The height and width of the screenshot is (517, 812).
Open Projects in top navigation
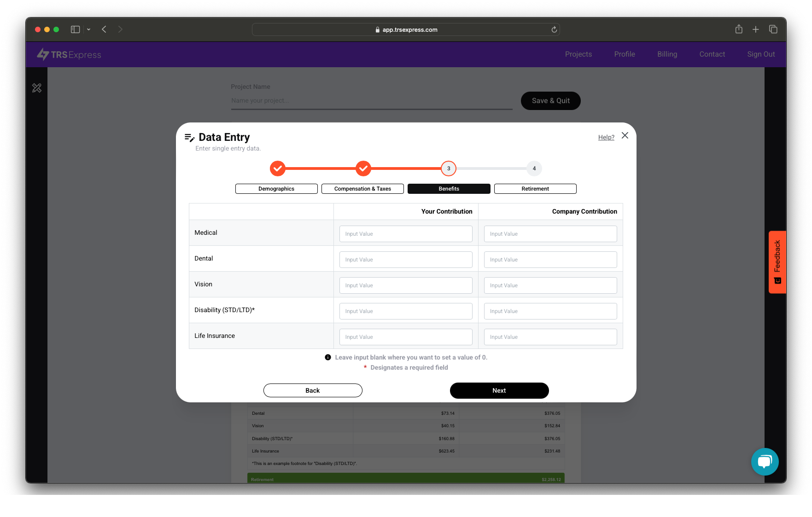pyautogui.click(x=578, y=54)
